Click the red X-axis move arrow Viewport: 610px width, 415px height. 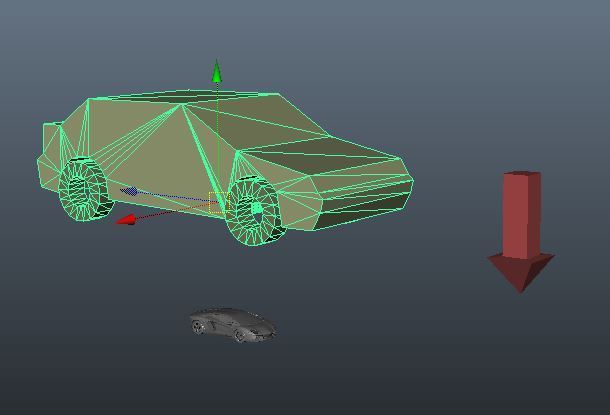pos(126,220)
